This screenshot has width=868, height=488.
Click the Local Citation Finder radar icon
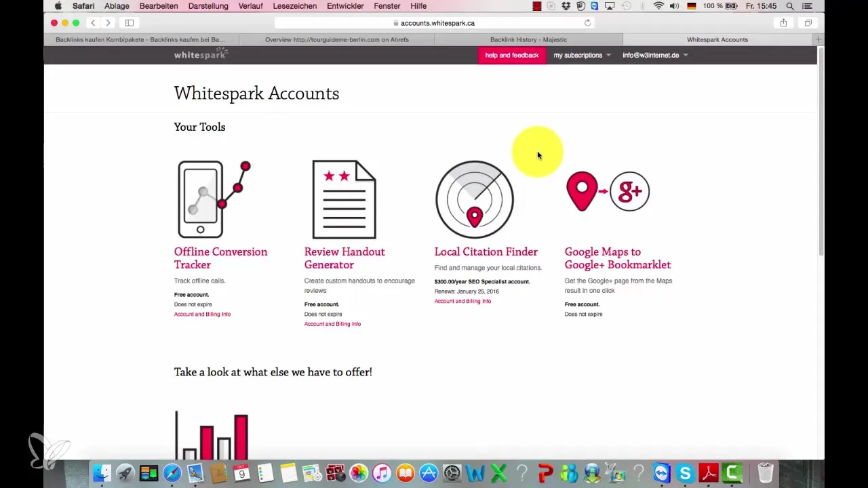click(x=475, y=199)
